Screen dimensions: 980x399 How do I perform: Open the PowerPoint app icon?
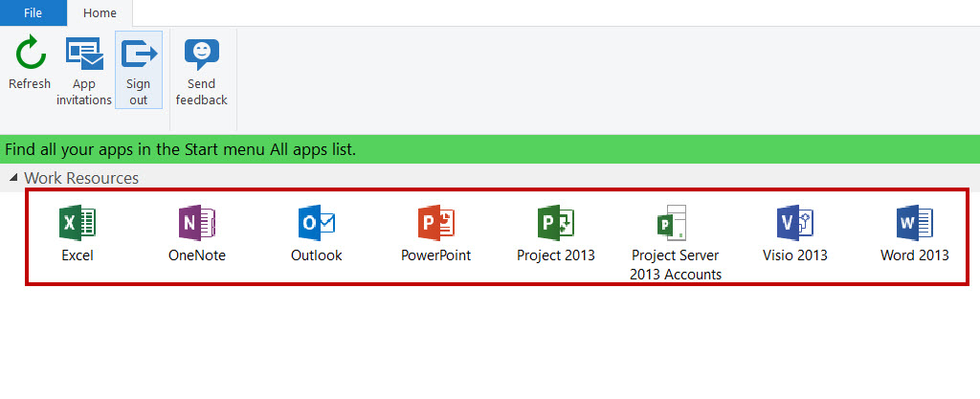(x=436, y=223)
